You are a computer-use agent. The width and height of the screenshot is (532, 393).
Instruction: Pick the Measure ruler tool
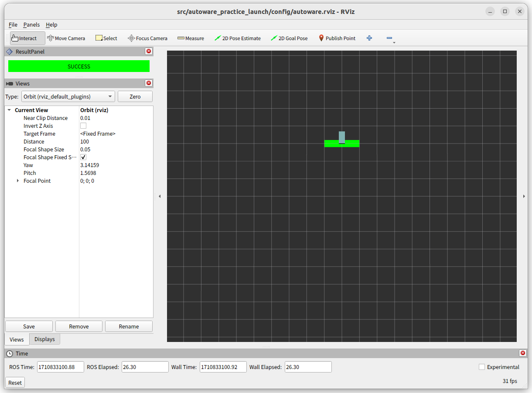click(191, 38)
